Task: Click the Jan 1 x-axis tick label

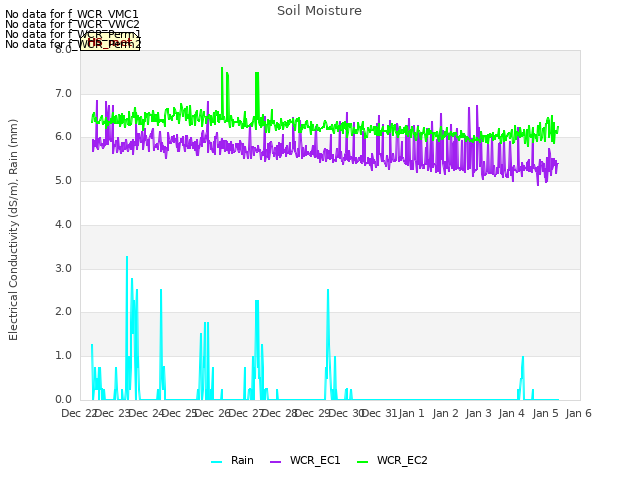Action: [411, 413]
